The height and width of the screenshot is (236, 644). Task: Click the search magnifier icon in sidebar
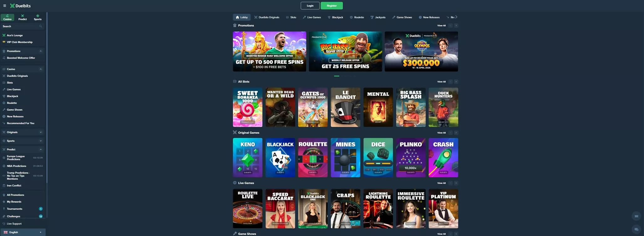tap(41, 26)
